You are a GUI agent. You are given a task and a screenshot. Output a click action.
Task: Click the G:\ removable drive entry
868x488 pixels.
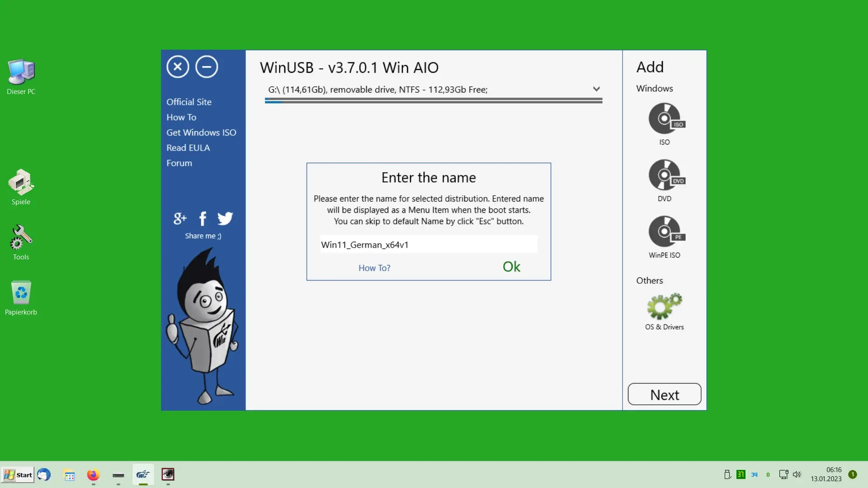[377, 89]
